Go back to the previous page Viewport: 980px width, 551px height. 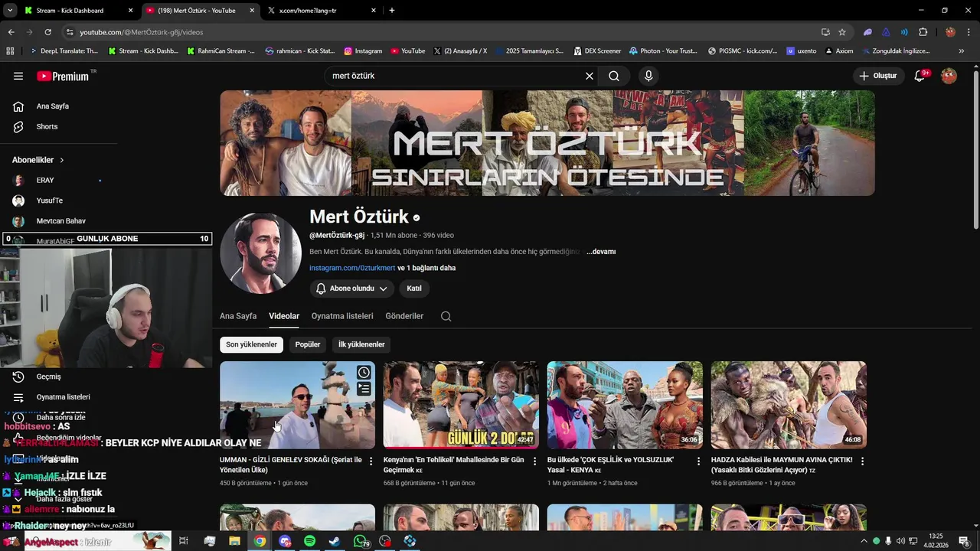11,32
